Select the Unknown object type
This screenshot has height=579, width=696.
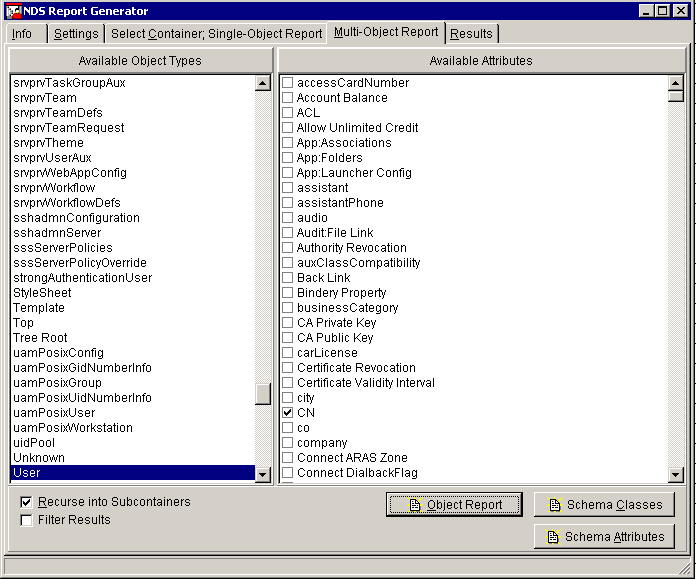tap(133, 458)
